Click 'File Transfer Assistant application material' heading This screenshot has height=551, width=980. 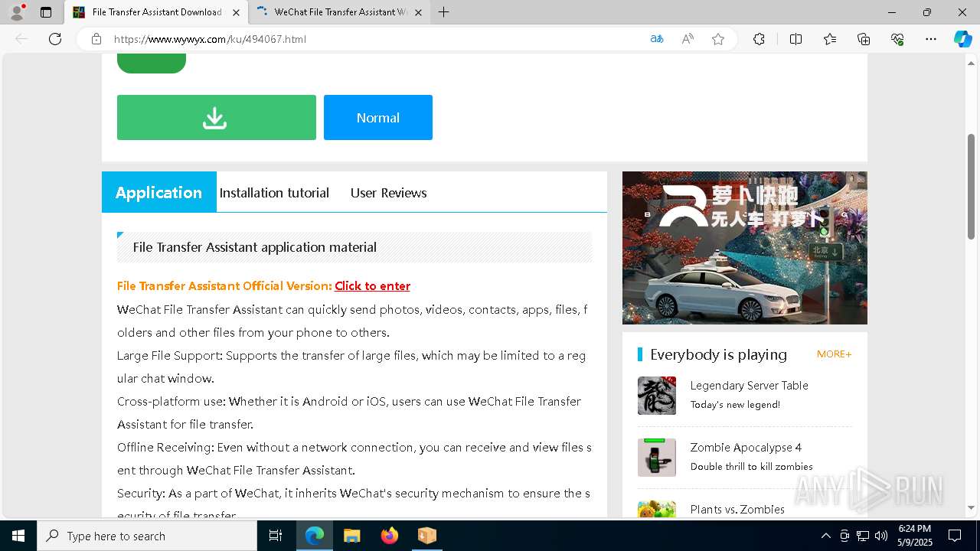pos(255,247)
